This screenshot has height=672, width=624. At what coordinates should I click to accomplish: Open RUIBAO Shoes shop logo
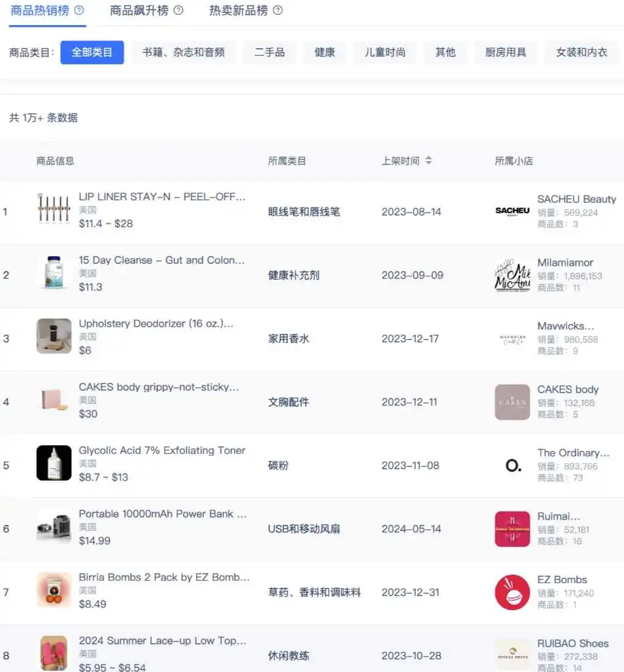(x=512, y=655)
